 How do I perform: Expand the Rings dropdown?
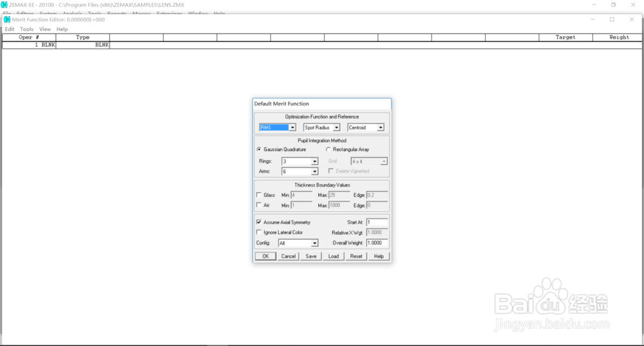(x=315, y=161)
